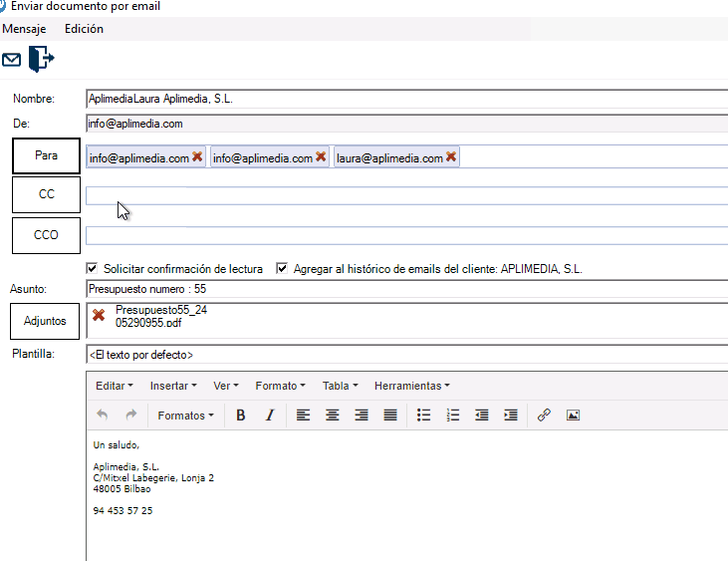Center align the message text

click(x=333, y=416)
